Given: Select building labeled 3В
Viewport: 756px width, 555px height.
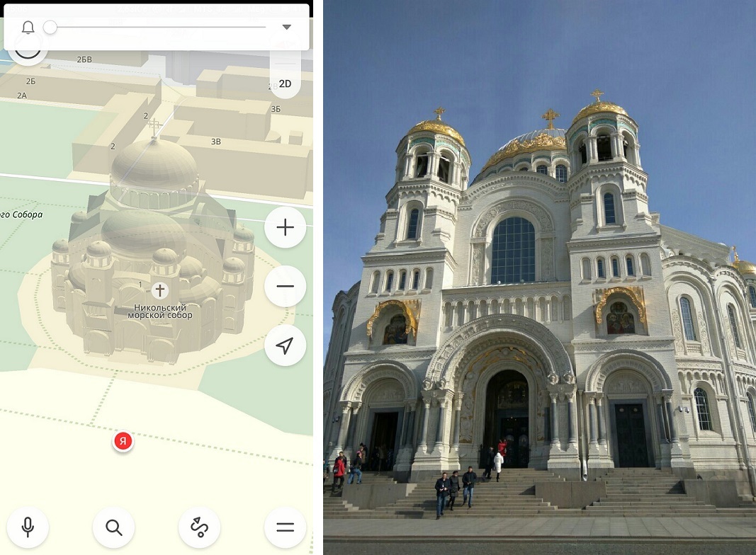Looking at the screenshot, I should click(x=215, y=141).
